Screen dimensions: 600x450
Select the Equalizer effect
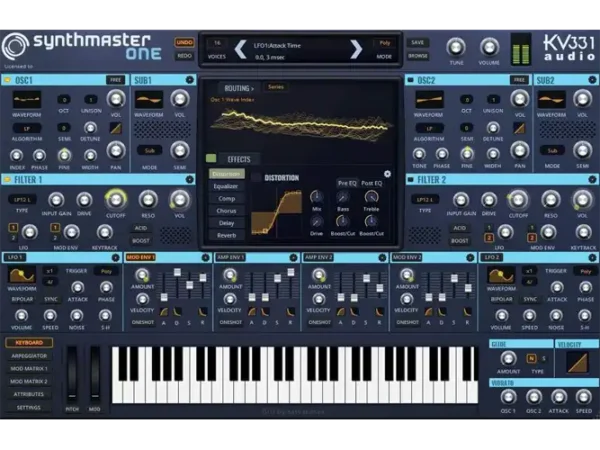(x=226, y=186)
